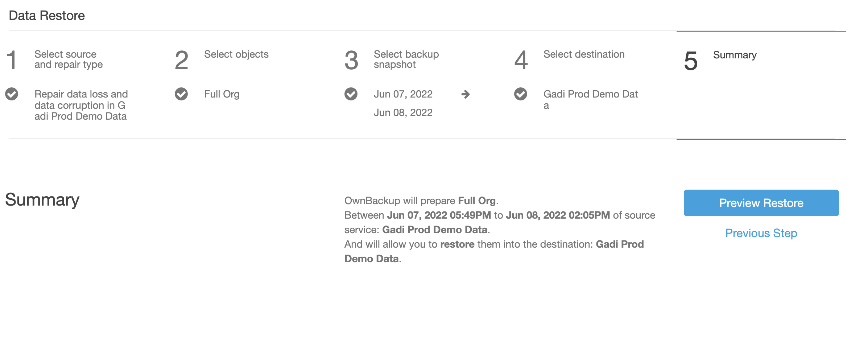
Task: Click the Preview Restore button
Action: pyautogui.click(x=761, y=203)
